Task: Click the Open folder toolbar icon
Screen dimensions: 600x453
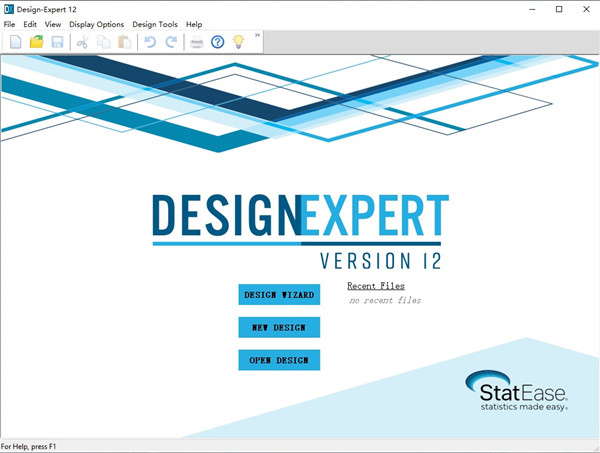Action: tap(36, 42)
